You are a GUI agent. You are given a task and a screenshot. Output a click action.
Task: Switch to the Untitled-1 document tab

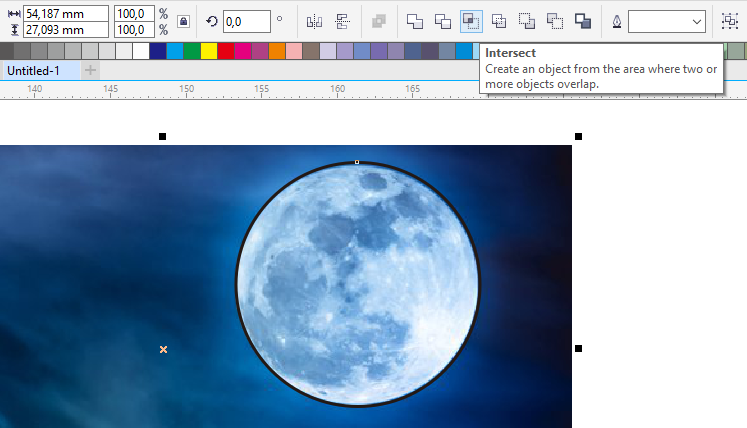coord(33,71)
